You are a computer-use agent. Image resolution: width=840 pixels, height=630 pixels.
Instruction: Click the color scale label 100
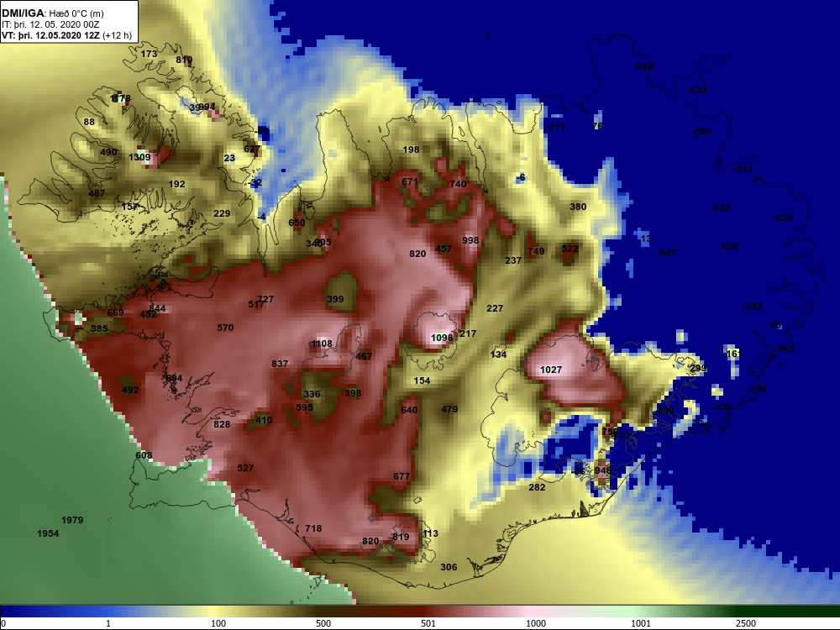click(218, 623)
